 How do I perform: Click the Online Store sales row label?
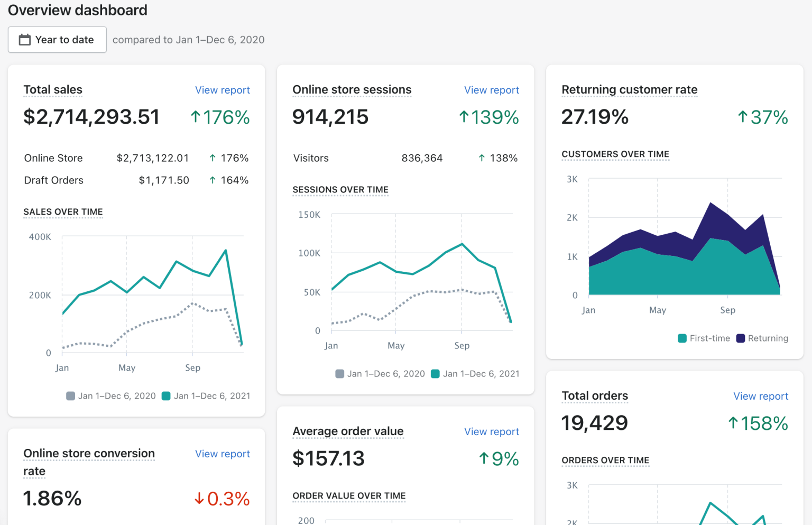pos(53,158)
